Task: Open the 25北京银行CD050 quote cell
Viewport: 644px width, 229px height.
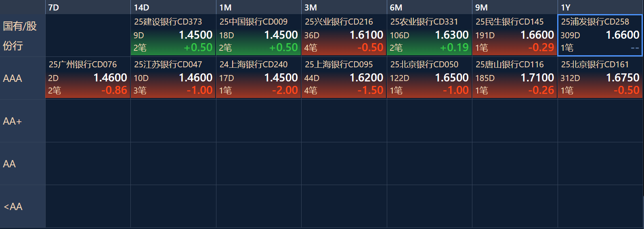Action: click(x=429, y=78)
